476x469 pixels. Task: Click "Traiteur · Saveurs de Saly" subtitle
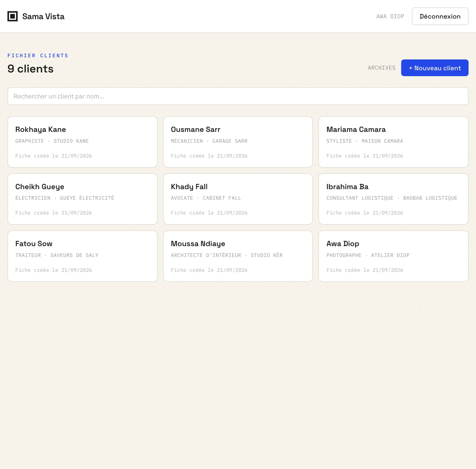point(57,255)
